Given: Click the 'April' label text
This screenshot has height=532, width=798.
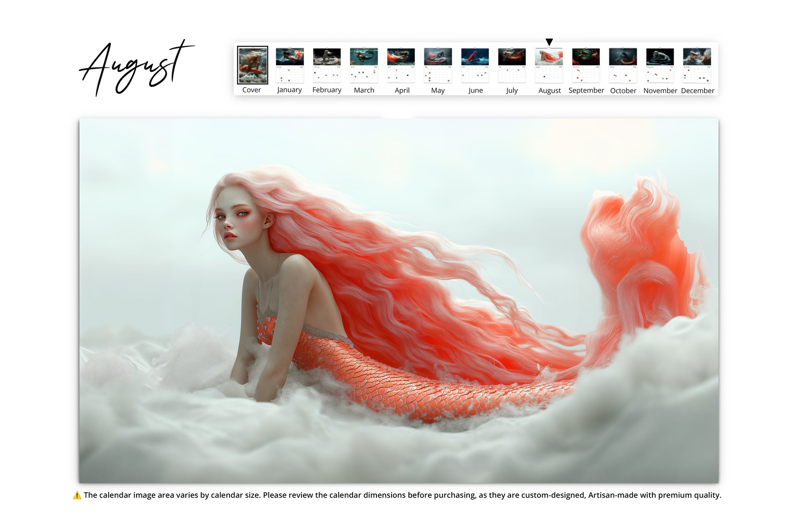Looking at the screenshot, I should coord(402,91).
